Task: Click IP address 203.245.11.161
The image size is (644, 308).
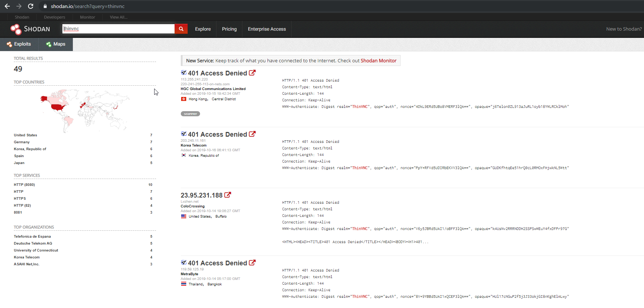Action: coord(193,141)
